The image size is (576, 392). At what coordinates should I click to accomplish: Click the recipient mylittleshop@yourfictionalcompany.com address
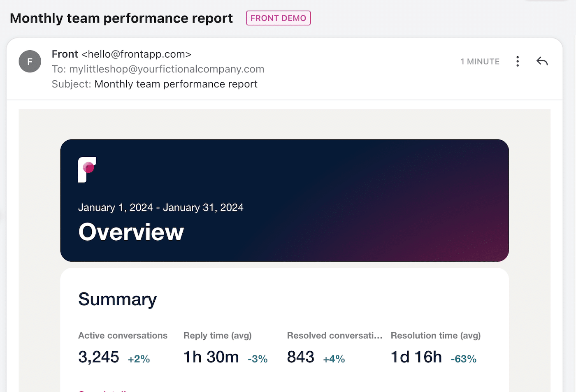(x=167, y=69)
